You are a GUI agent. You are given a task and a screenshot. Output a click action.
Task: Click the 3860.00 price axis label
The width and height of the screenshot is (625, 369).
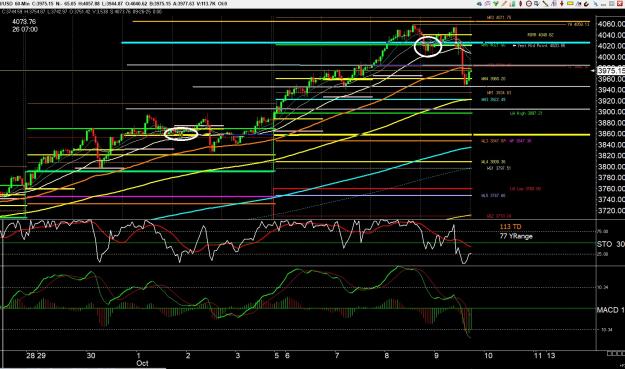[x=611, y=133]
